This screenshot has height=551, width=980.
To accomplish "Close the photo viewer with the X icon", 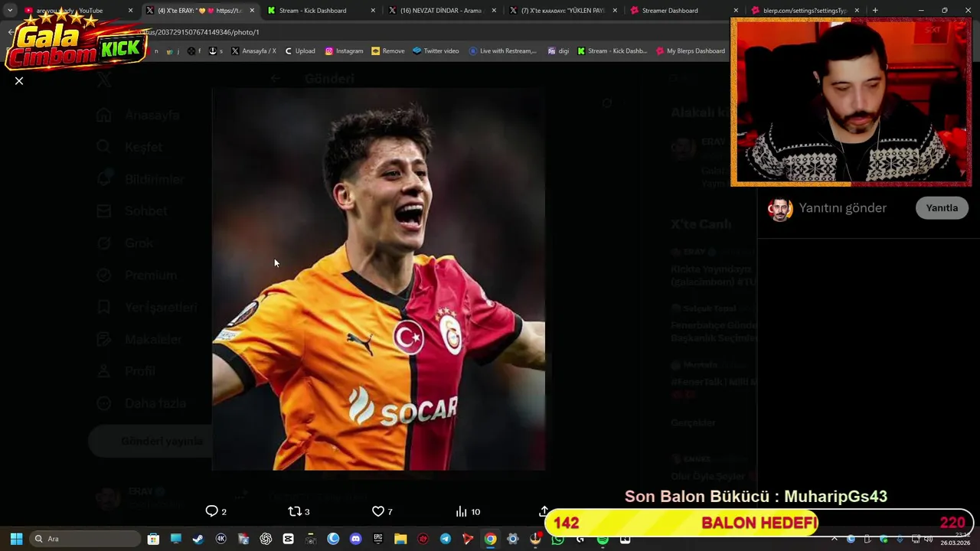I will 19,80.
